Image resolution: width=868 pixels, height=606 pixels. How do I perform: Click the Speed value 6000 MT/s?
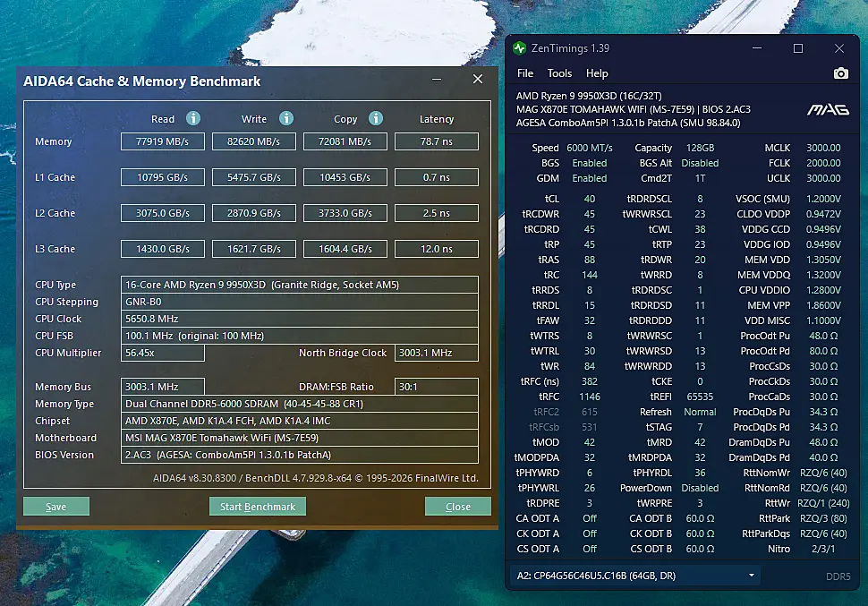coord(590,148)
